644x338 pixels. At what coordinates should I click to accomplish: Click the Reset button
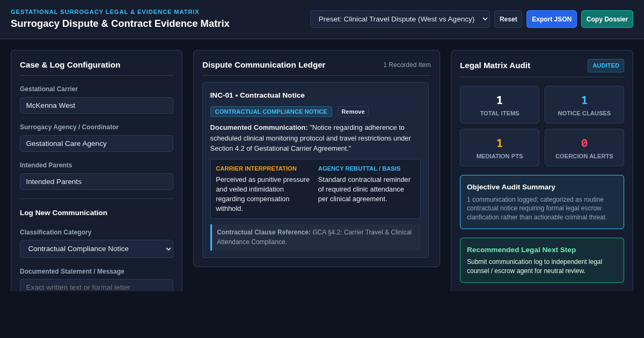click(x=508, y=19)
